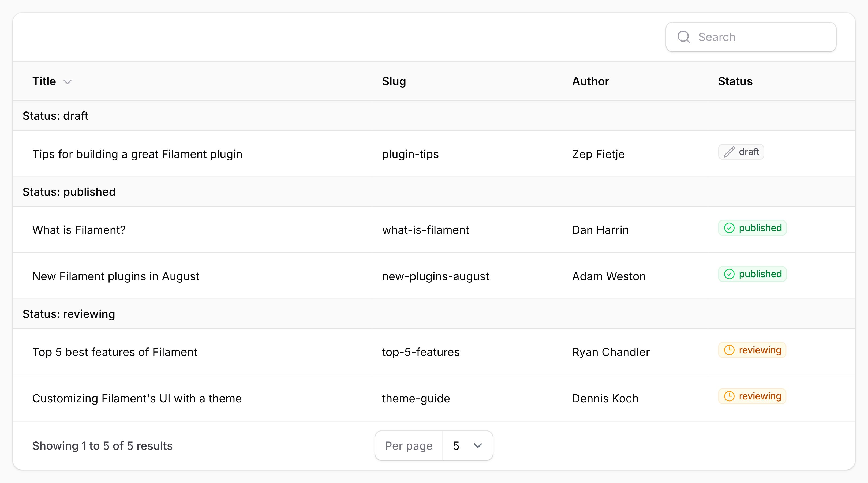Click check-circle icon on New Filament plugins row
This screenshot has height=483, width=868.
pyautogui.click(x=729, y=274)
